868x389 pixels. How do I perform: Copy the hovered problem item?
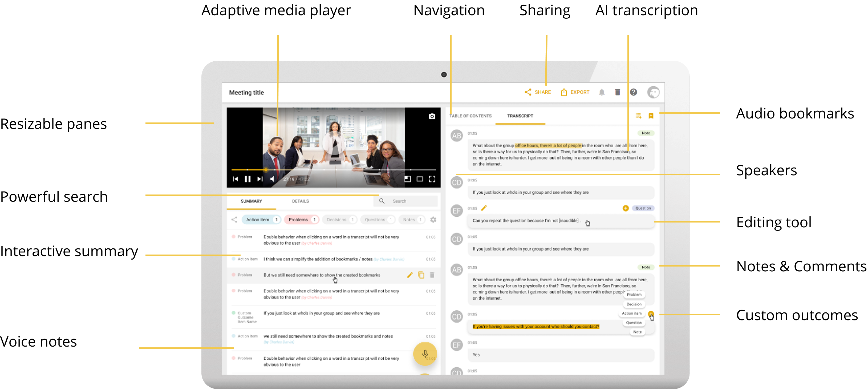coord(421,275)
